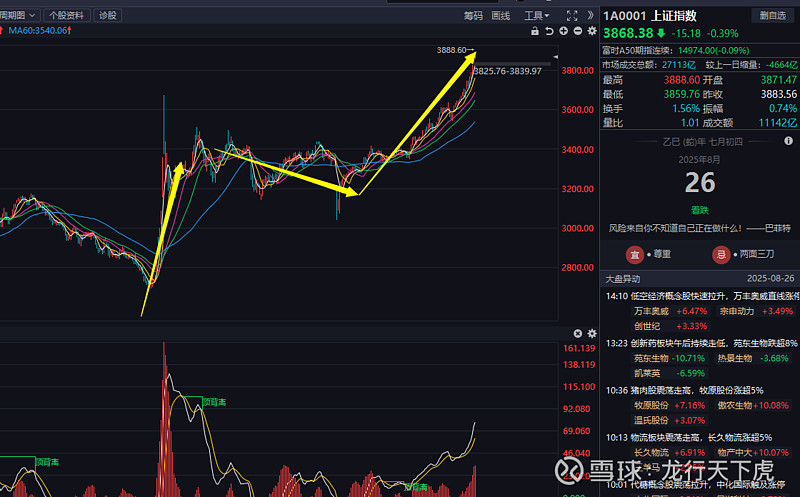
Task: Open indicator sub-chart settings gear
Action: click(x=592, y=333)
